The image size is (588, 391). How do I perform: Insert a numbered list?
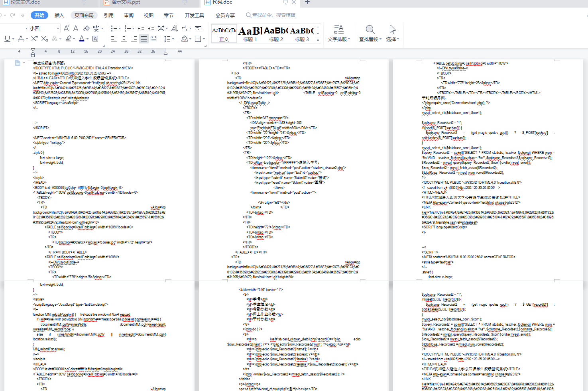127,28
